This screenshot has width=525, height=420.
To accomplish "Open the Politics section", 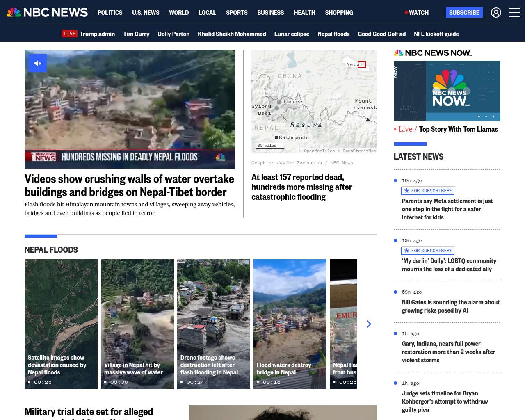I will point(110,13).
